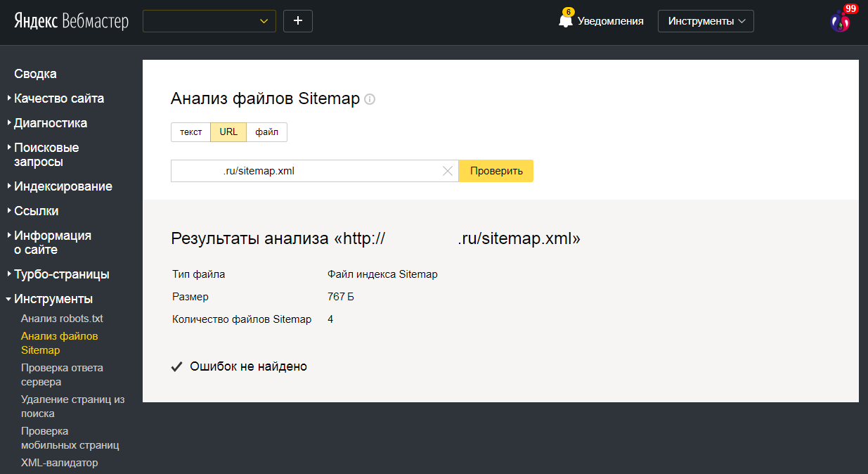Open the Yandex Webmaster logo home link
Image resolution: width=868 pixels, height=474 pixels.
coord(71,21)
